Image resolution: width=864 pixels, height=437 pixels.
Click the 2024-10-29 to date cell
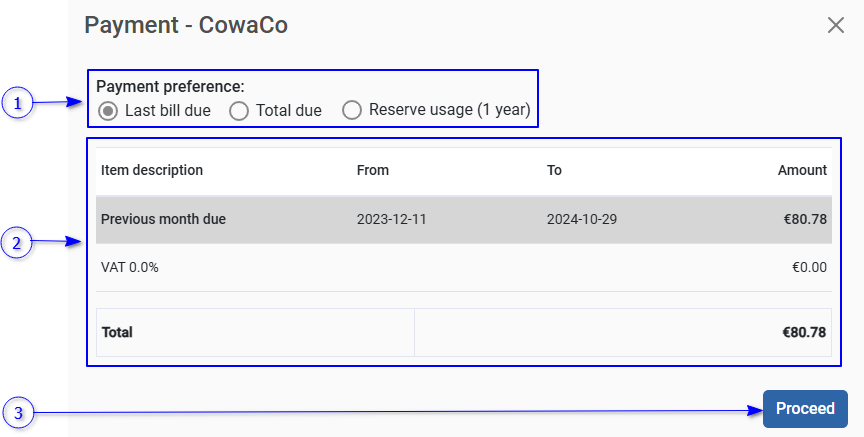pos(582,219)
